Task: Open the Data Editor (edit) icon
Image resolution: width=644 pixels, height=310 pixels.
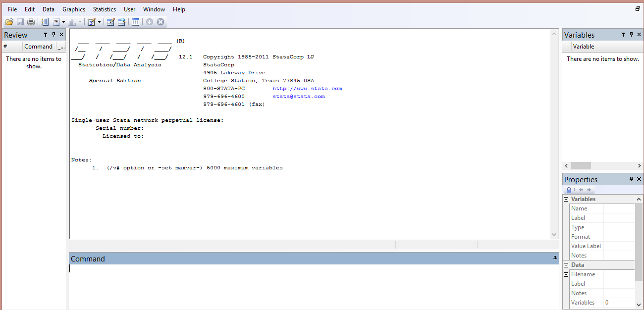Action: point(111,22)
